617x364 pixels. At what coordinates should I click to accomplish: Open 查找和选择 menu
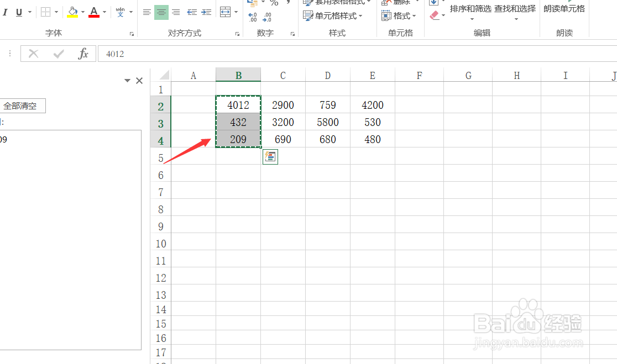point(515,12)
